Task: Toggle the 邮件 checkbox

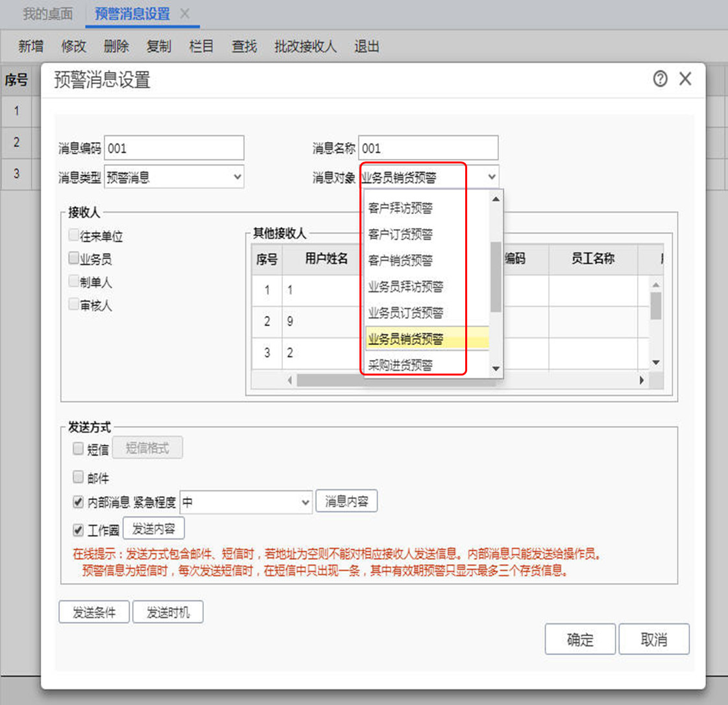Action: point(79,477)
